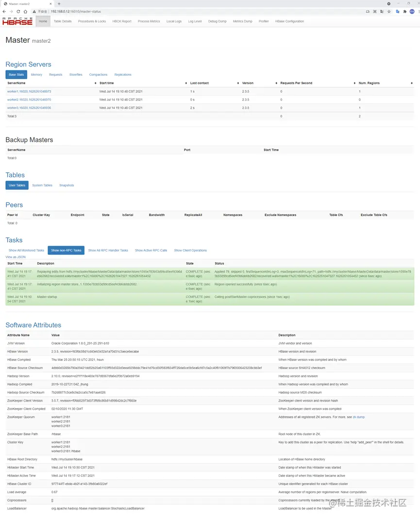Open the Home nav item
This screenshot has width=420, height=521.
(x=43, y=21)
